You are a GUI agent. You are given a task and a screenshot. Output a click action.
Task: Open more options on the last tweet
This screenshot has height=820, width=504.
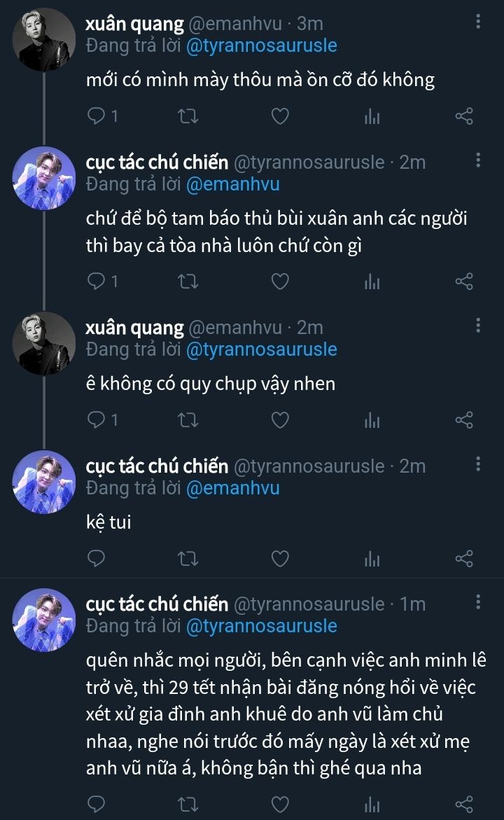[478, 602]
